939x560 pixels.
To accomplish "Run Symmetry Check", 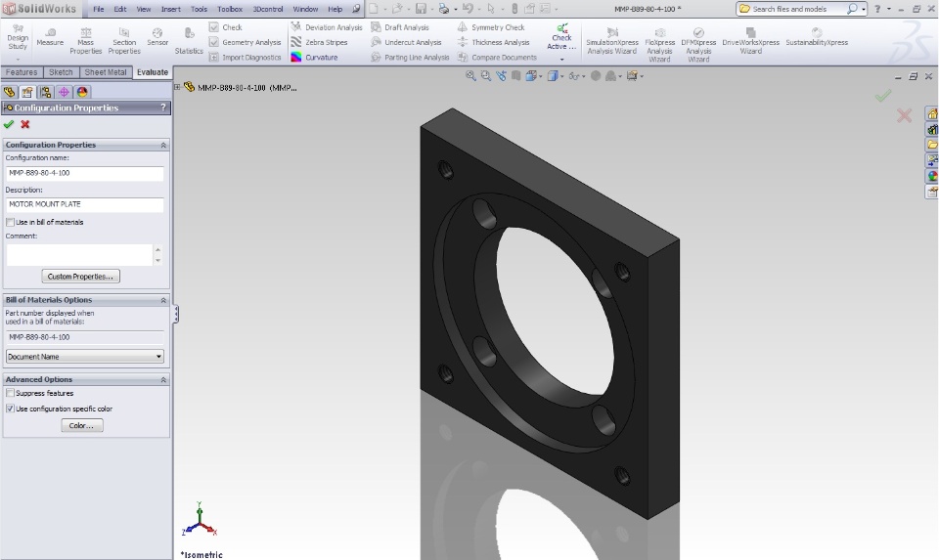I will (x=491, y=27).
